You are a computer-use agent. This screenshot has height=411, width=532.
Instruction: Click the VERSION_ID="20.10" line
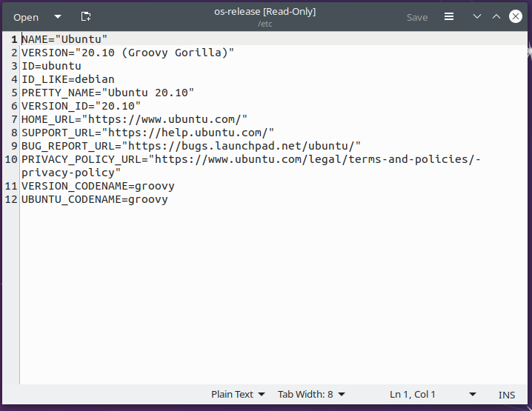81,106
